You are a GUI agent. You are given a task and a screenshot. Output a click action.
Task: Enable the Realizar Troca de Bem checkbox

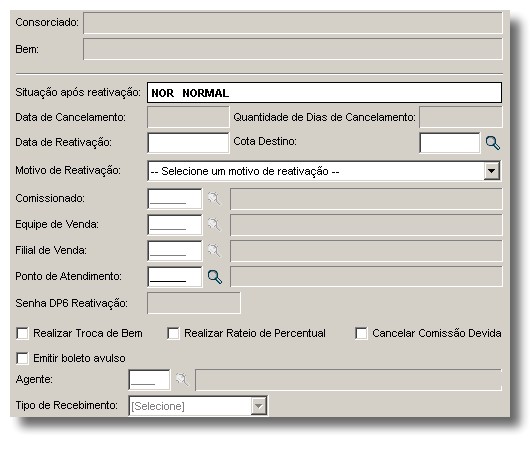point(22,334)
